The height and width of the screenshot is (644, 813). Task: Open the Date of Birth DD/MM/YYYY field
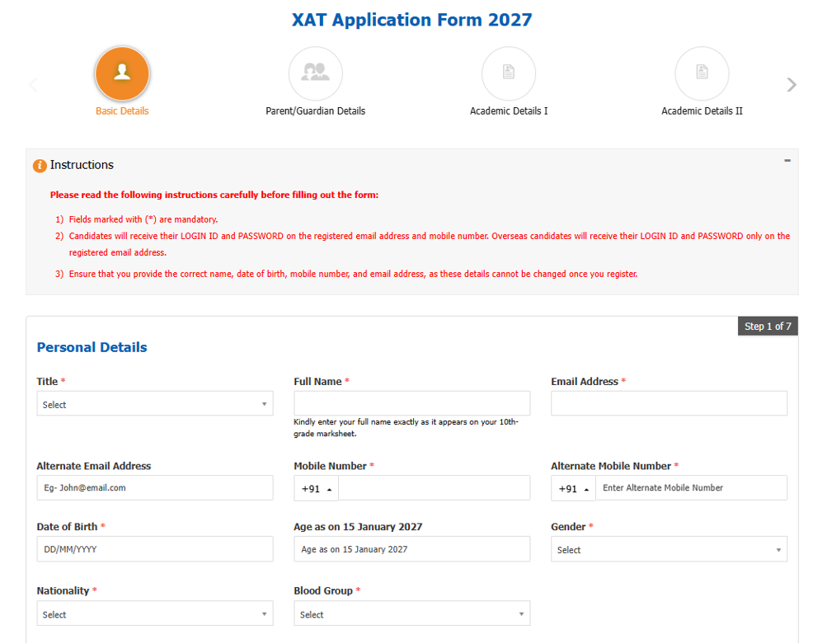pyautogui.click(x=155, y=549)
